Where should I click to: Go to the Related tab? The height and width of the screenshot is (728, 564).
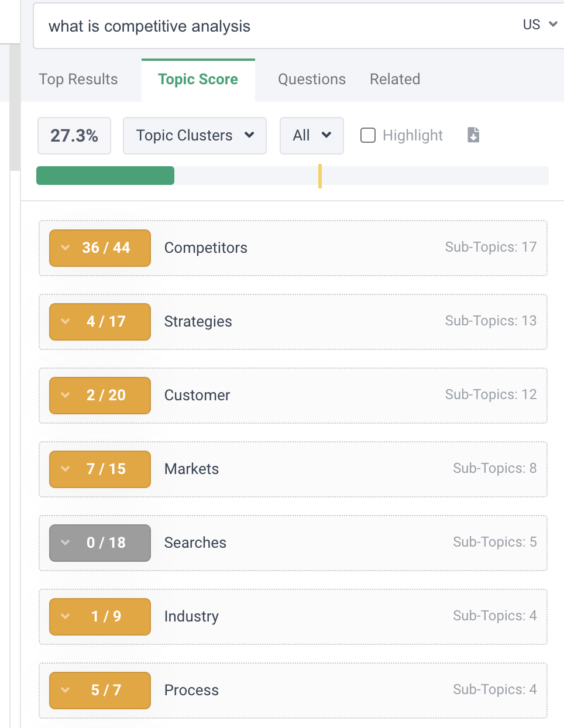click(395, 80)
